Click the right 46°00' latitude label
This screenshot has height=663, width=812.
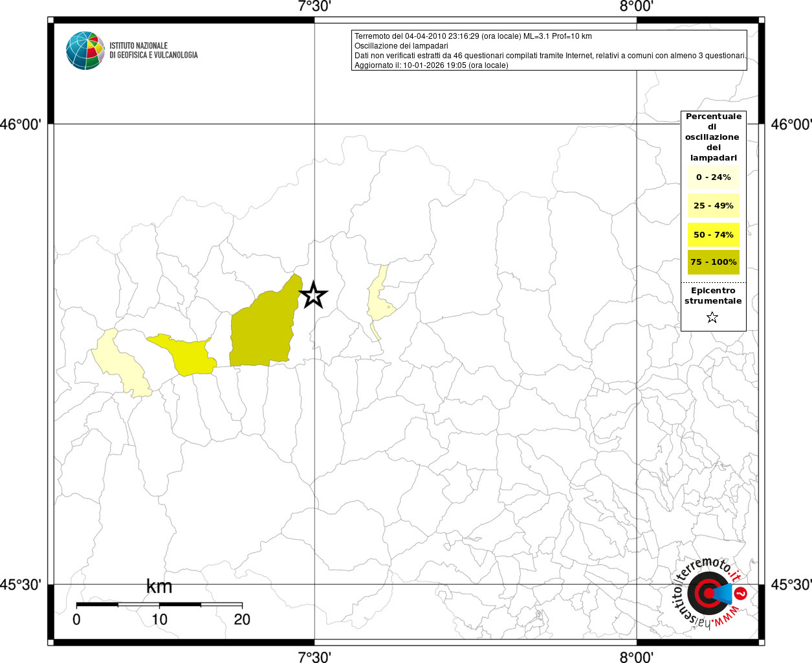point(791,124)
